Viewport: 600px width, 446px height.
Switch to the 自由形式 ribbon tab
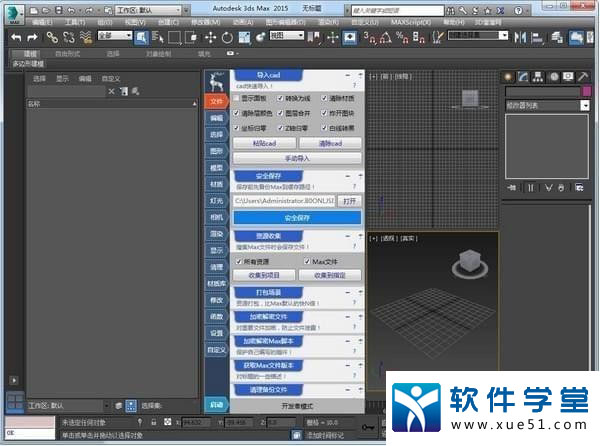(x=67, y=54)
